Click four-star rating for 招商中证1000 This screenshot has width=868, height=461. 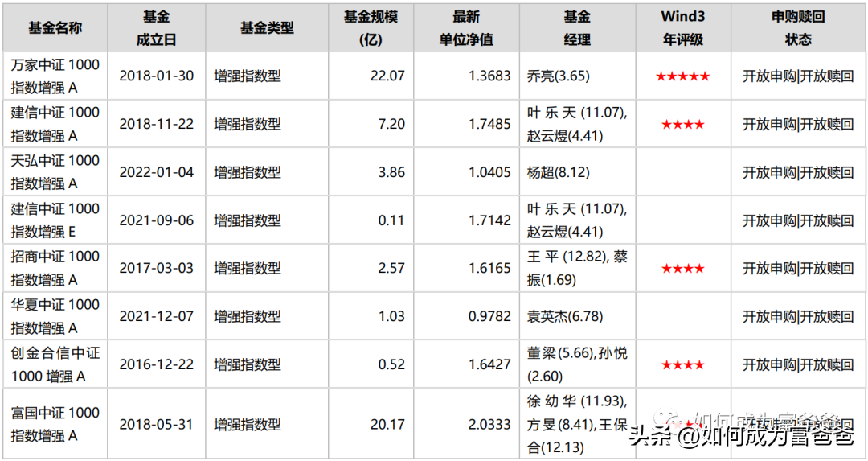(682, 269)
